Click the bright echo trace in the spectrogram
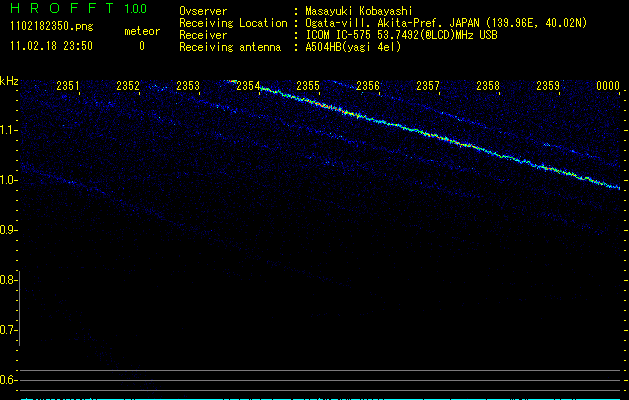 (439, 137)
